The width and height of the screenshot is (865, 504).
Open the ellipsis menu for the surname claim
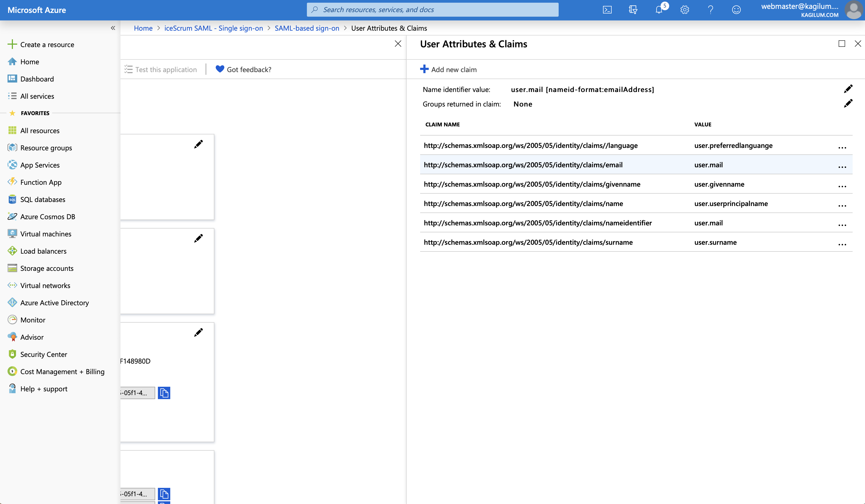[842, 244]
